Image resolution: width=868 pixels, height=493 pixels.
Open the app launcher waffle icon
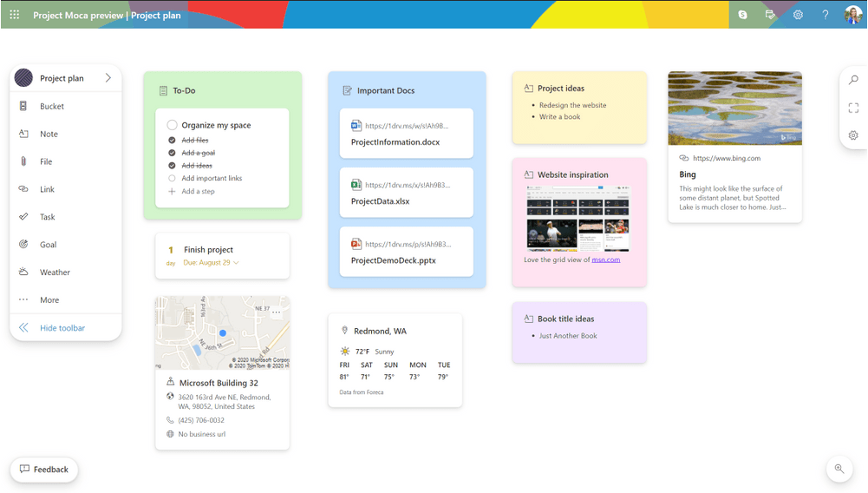tap(15, 15)
